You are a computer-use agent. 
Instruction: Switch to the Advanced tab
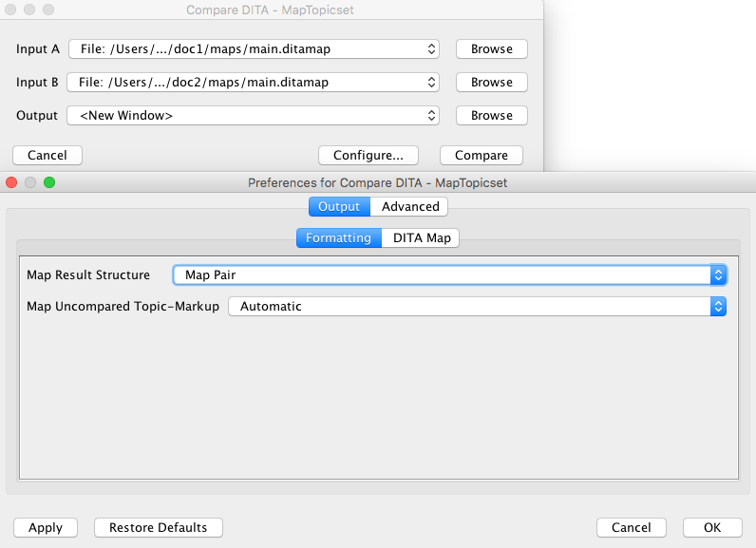[409, 207]
